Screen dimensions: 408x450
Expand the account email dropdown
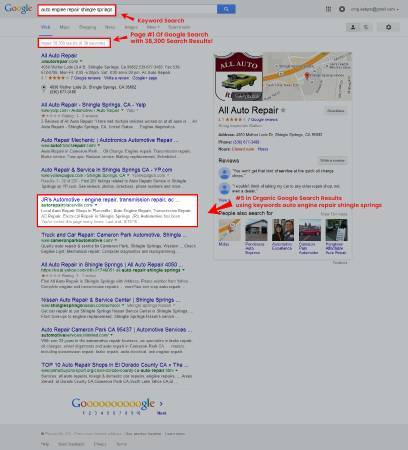pyautogui.click(x=375, y=9)
